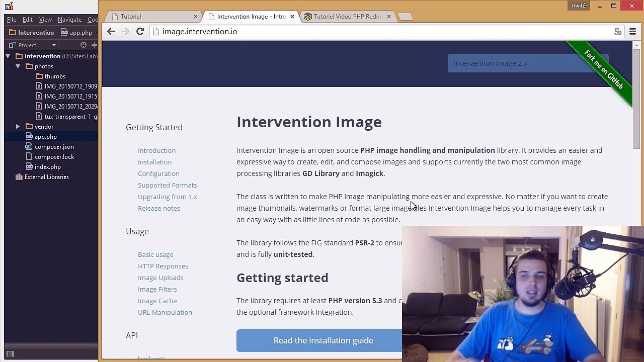
Task: Select the Intervention Image browser tab
Action: [x=251, y=17]
